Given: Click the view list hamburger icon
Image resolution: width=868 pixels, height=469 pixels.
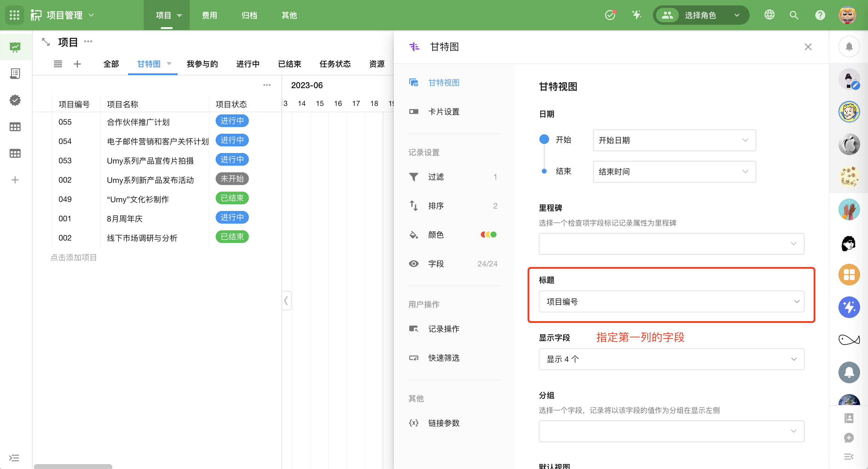Looking at the screenshot, I should pyautogui.click(x=58, y=64).
